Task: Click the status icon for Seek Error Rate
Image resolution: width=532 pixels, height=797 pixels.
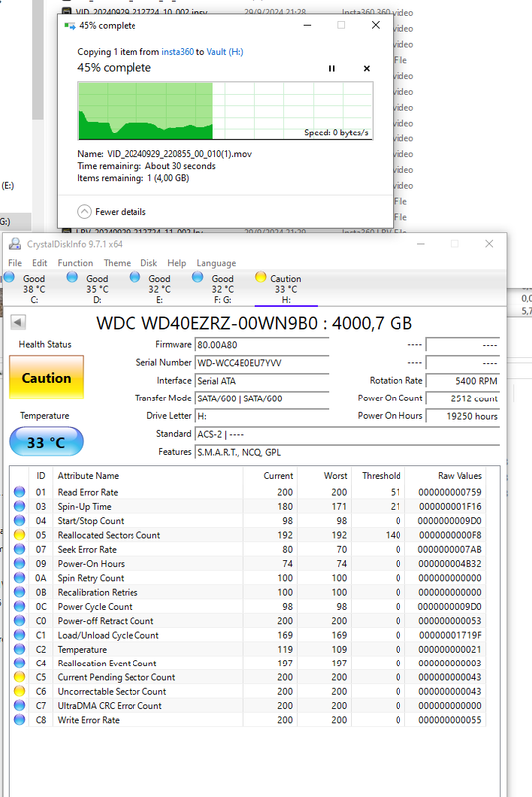Action: (x=19, y=549)
